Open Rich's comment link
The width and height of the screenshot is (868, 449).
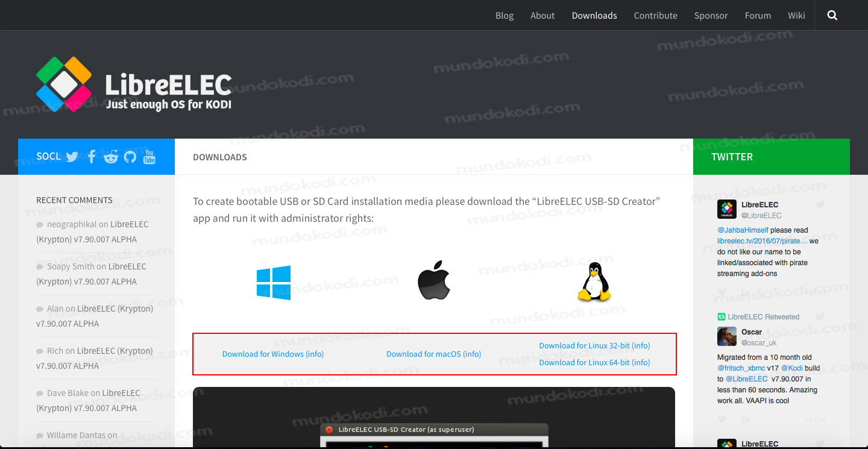95,359
